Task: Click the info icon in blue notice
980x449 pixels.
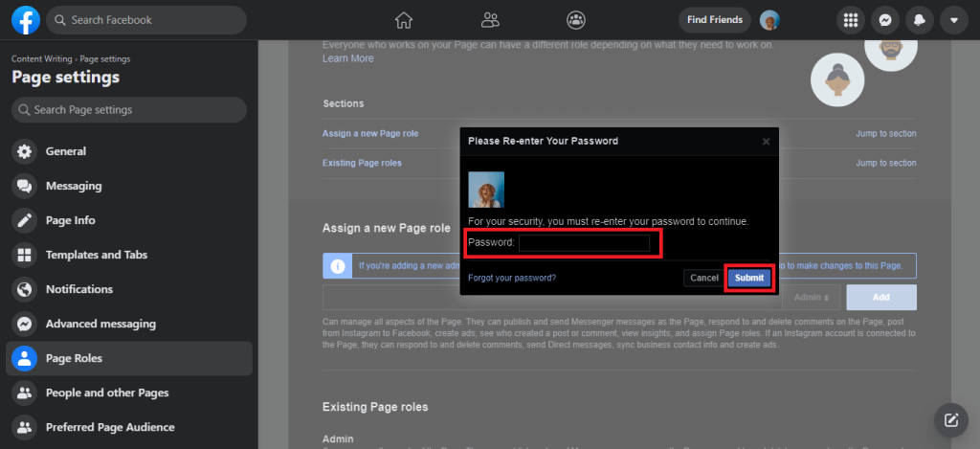Action: [338, 266]
